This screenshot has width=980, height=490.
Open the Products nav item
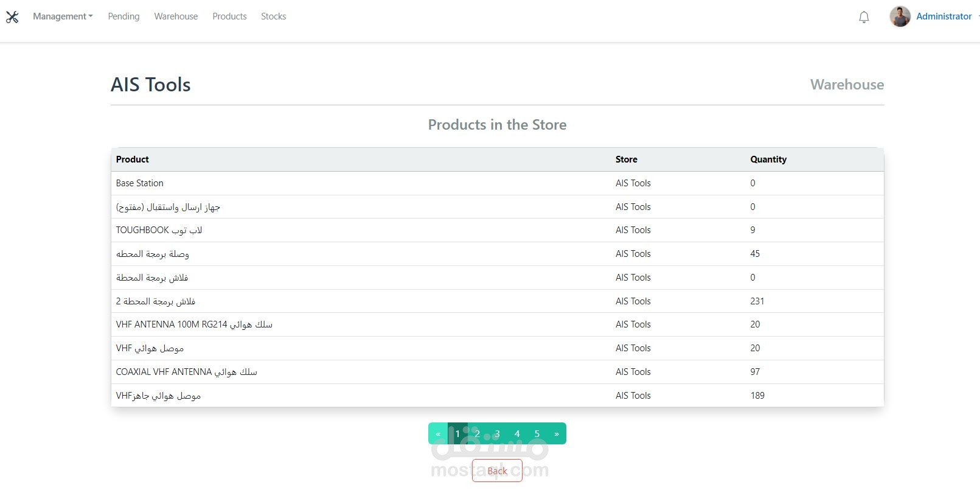point(229,16)
